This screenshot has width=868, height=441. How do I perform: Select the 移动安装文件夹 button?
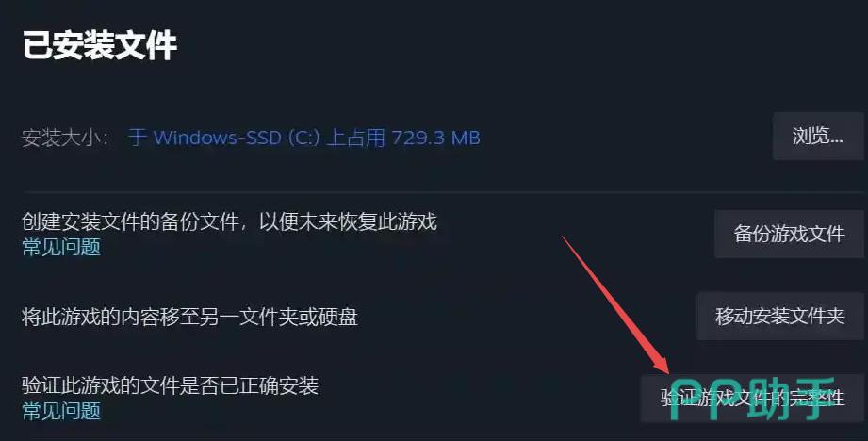click(x=779, y=316)
